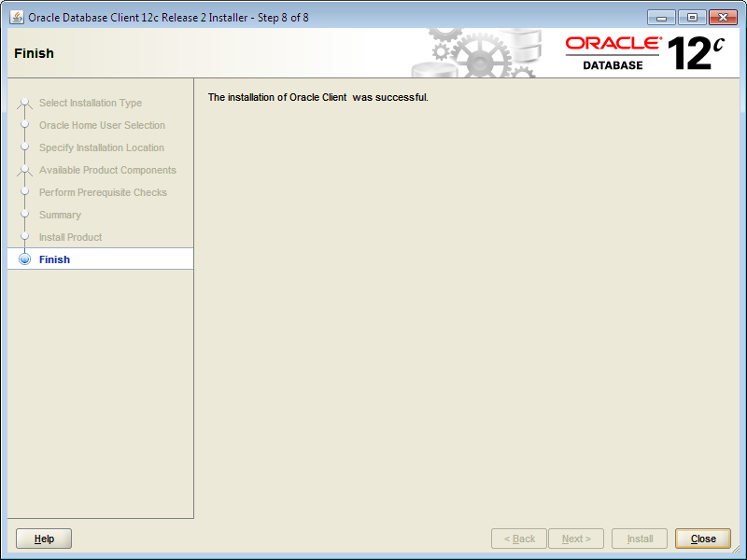Screen dimensions: 747x560
Task: Click the Finish step indicator circle icon
Action: [x=24, y=259]
